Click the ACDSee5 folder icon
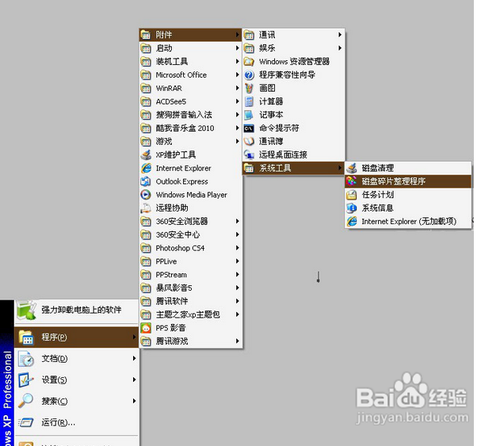This screenshot has height=446, width=500. [x=146, y=101]
